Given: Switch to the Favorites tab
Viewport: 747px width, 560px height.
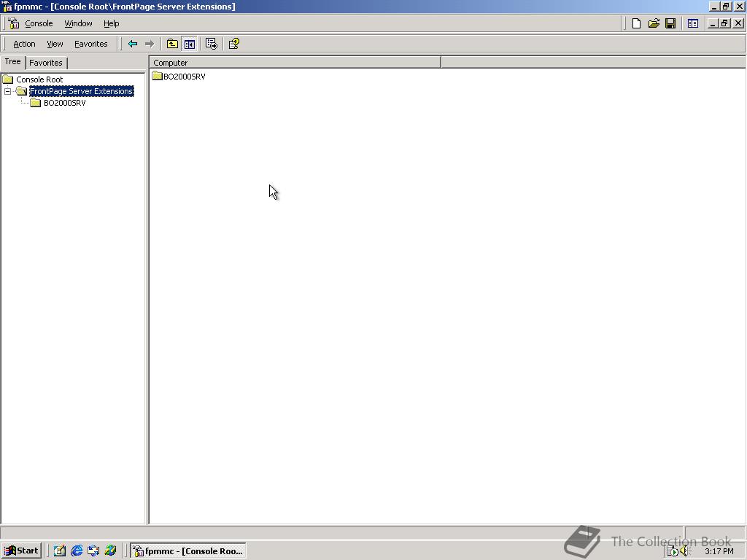Looking at the screenshot, I should click(46, 63).
